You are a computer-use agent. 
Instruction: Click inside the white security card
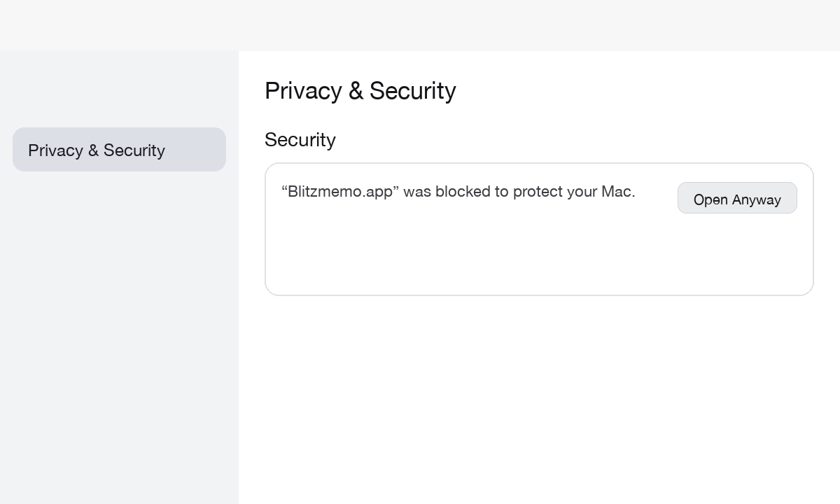pos(490,259)
